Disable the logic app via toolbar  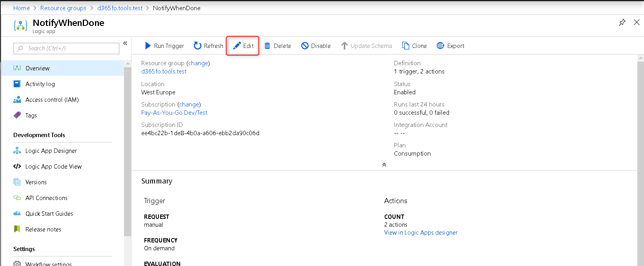click(316, 46)
